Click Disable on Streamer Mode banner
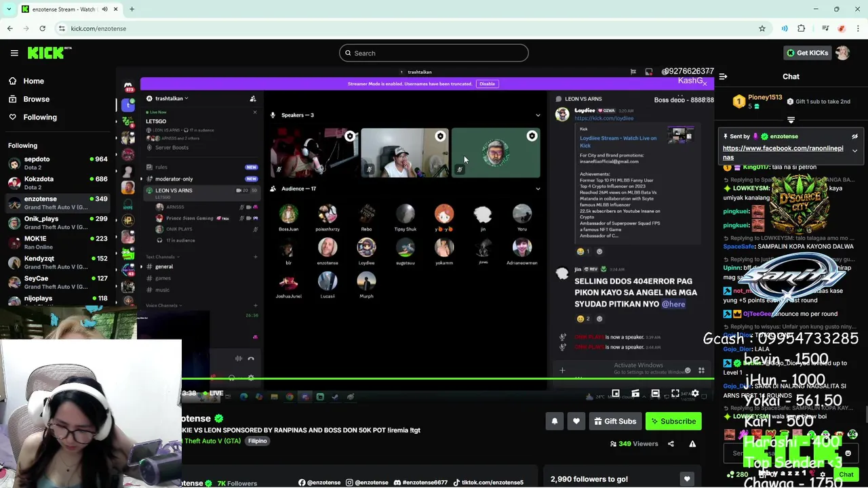868x488 pixels. tap(487, 84)
